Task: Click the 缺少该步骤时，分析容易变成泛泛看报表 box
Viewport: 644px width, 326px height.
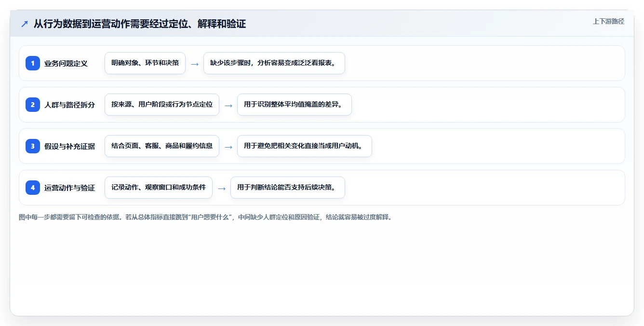Action: (274, 63)
